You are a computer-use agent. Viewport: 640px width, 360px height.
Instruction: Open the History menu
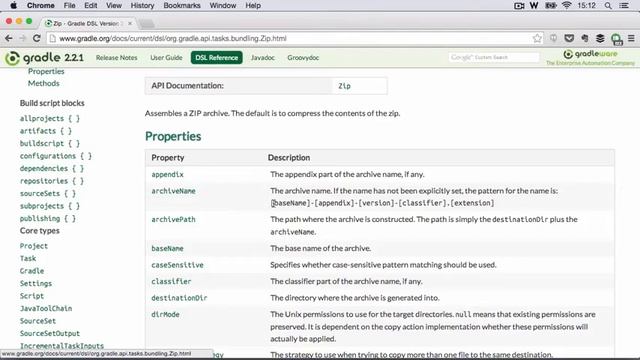[x=142, y=6]
